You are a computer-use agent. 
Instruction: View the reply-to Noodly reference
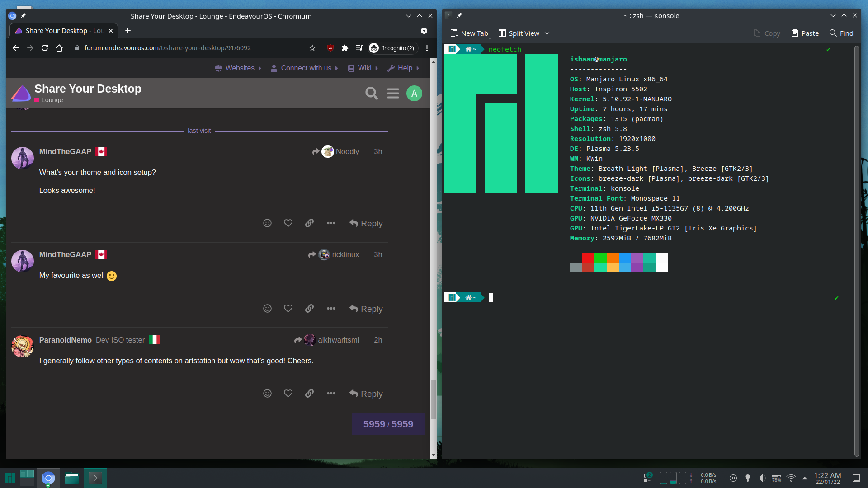coord(335,152)
